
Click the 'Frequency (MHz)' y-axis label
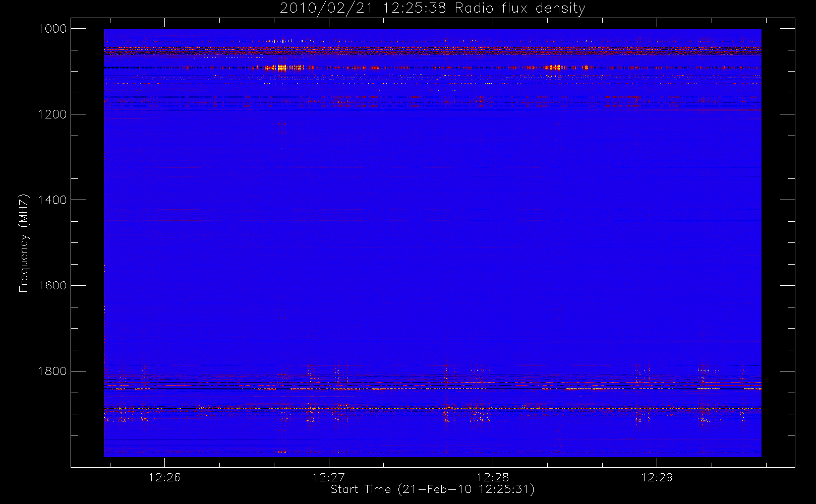(x=24, y=243)
